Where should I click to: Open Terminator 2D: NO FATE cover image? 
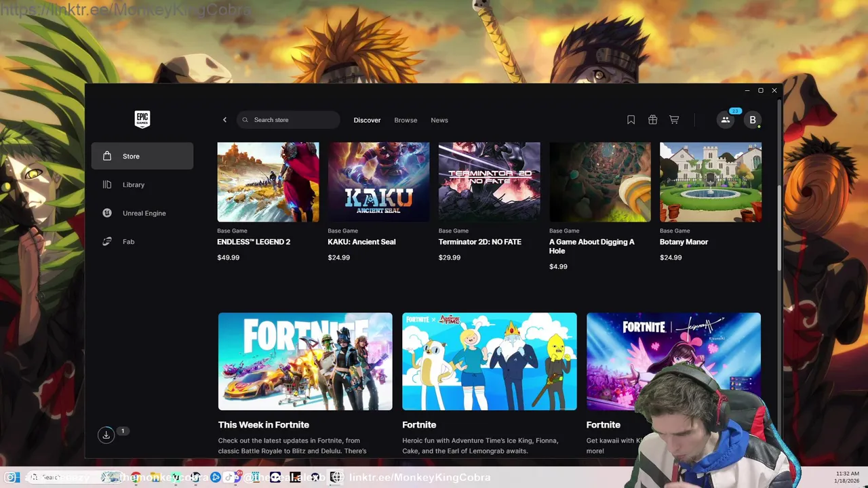[489, 182]
